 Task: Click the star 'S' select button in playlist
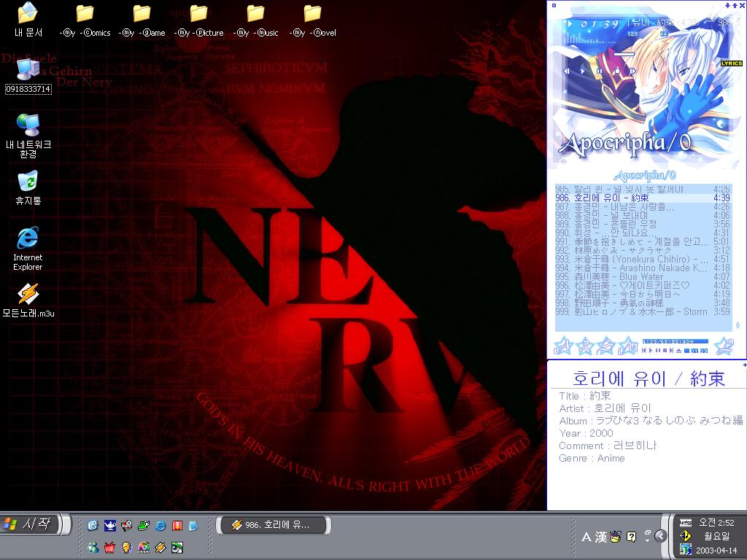pyautogui.click(x=606, y=346)
